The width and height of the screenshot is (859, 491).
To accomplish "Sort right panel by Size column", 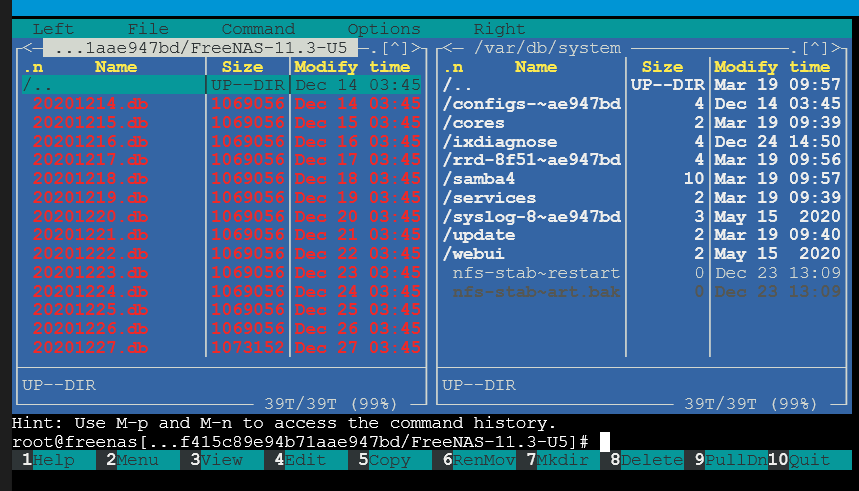I will (662, 67).
